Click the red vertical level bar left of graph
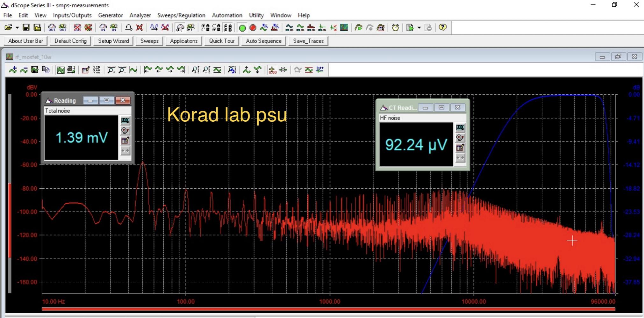Image resolution: width=644 pixels, height=318 pixels. click(x=10, y=220)
